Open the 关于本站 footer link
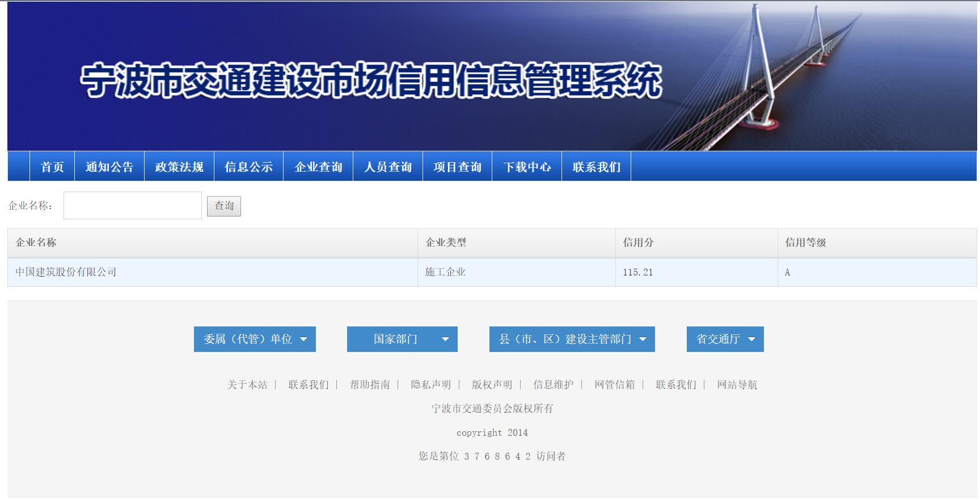Screen dimensions: 980x501 tap(247, 385)
